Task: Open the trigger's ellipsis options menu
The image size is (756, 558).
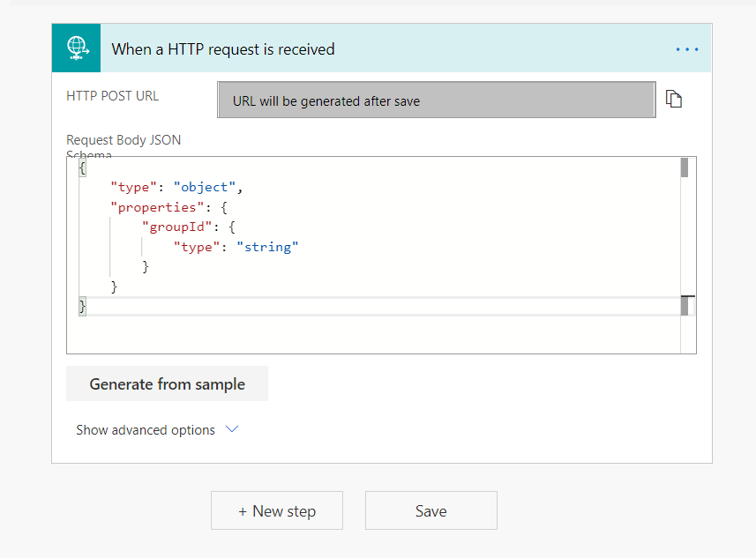Action: [686, 49]
